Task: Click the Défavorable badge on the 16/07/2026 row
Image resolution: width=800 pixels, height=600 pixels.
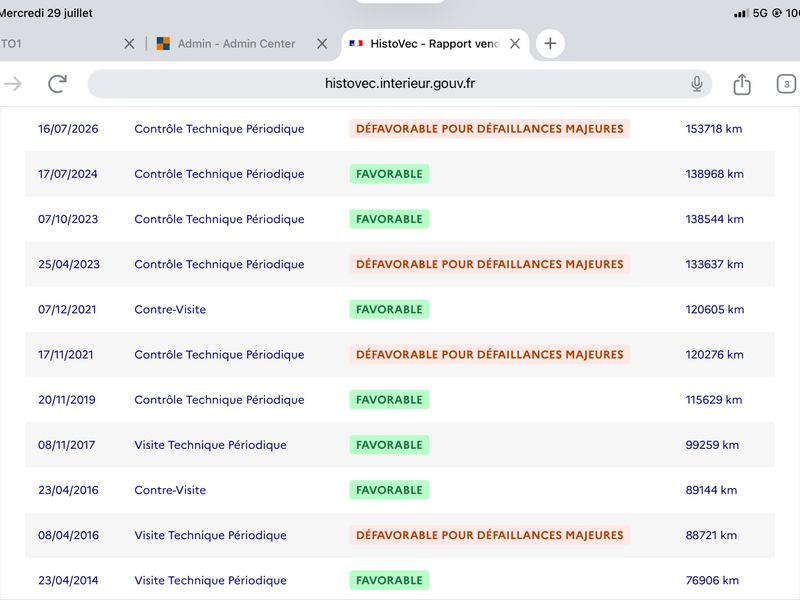Action: click(x=490, y=129)
